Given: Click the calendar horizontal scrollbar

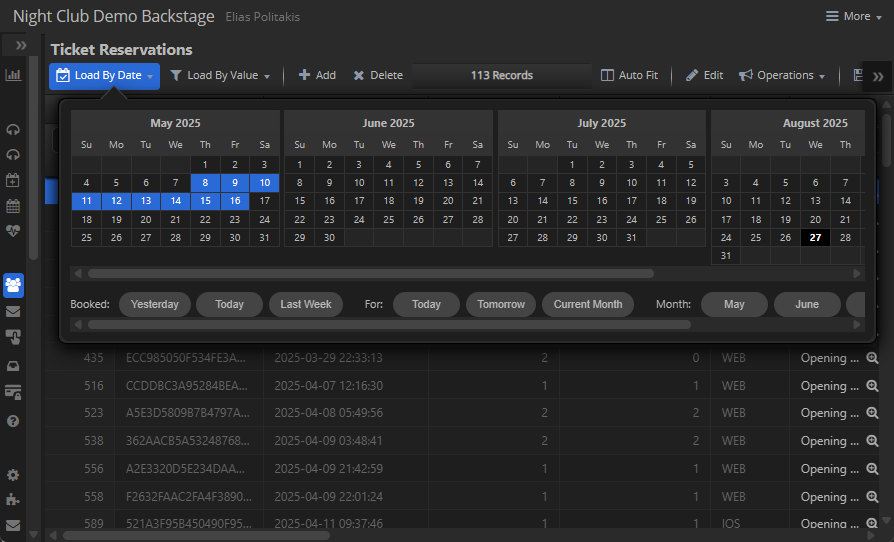Looking at the screenshot, I should pyautogui.click(x=370, y=273).
